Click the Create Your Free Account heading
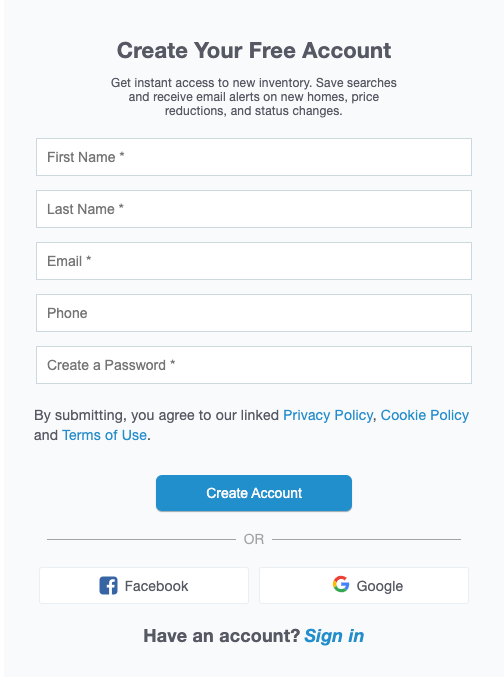504x681 pixels. tap(254, 50)
